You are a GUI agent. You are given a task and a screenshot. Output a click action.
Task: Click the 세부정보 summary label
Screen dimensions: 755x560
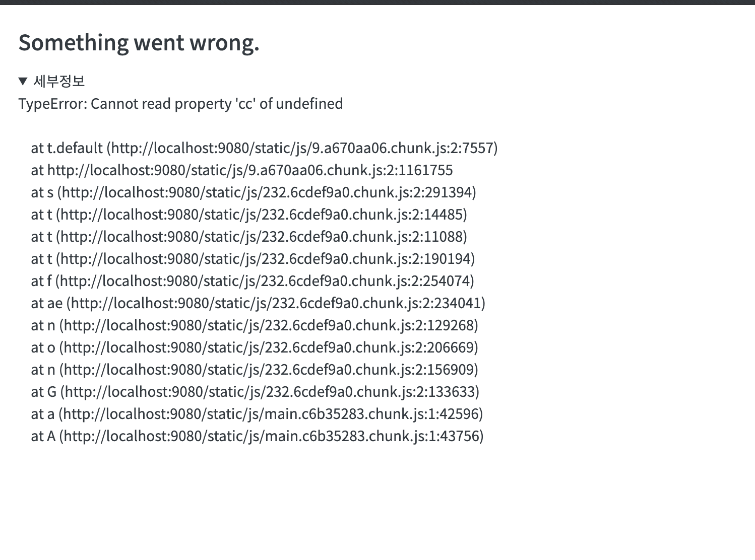point(59,81)
